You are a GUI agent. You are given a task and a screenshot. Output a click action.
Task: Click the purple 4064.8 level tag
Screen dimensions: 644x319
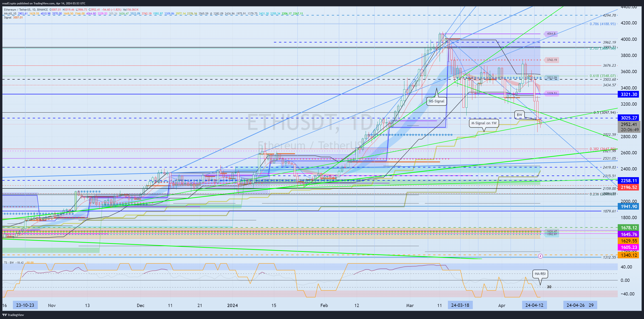[551, 34]
